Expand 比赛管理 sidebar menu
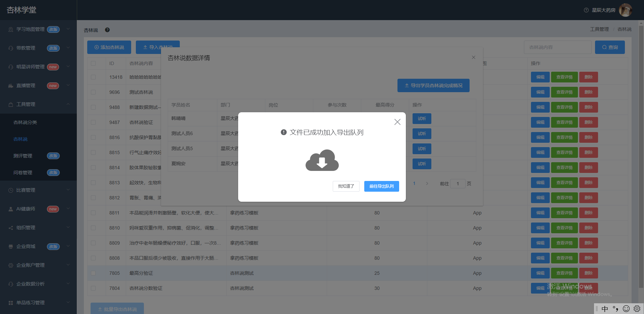 pyautogui.click(x=38, y=190)
